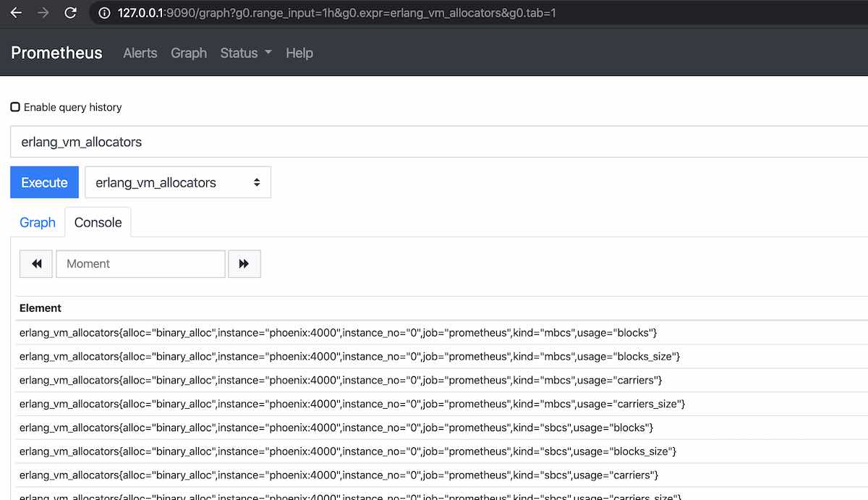
Task: Enable query history checkbox
Action: tap(15, 107)
